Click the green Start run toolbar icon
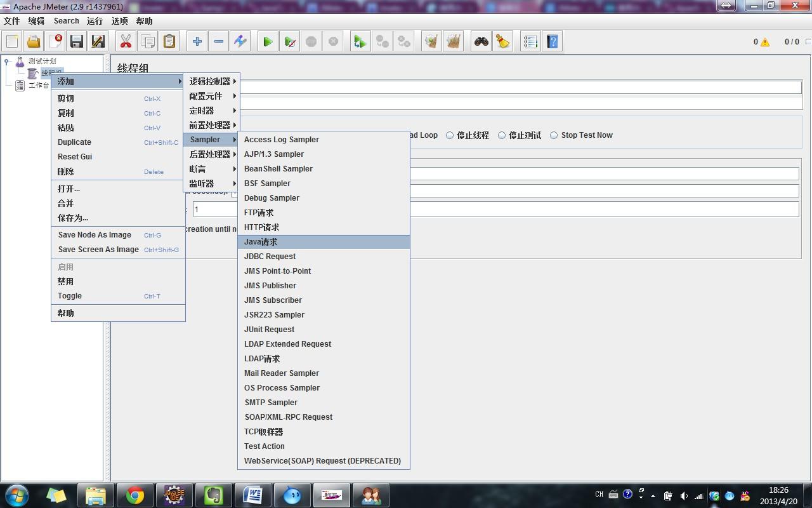 coord(268,42)
